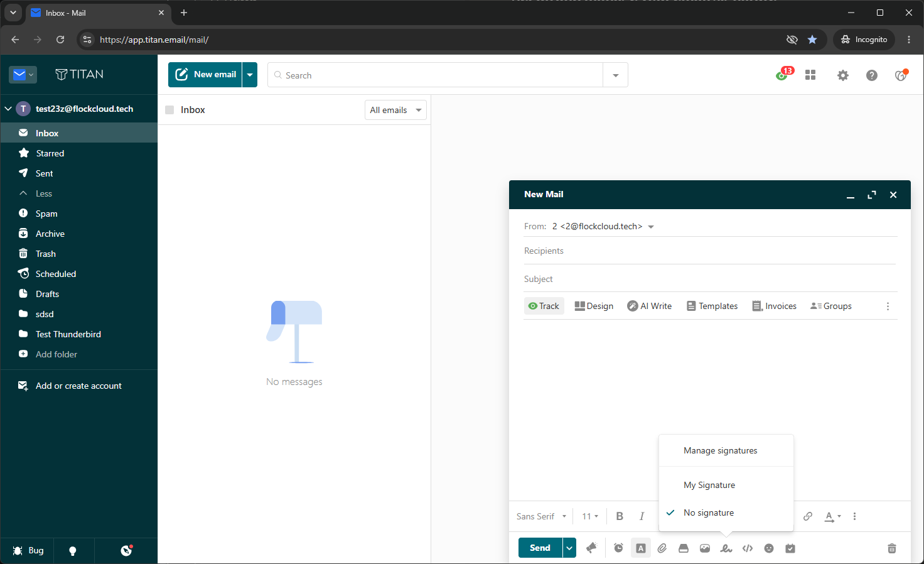Expand New Mail window to full size
Screen dimensions: 924x564
tap(872, 195)
